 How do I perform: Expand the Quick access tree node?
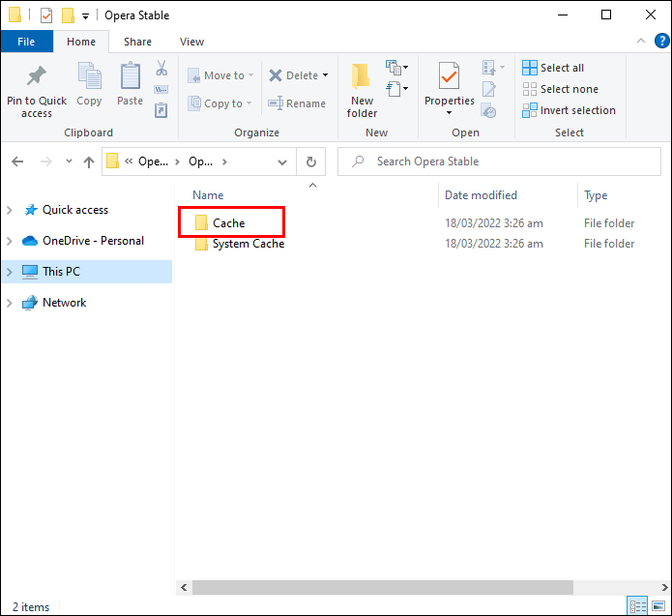(10, 210)
